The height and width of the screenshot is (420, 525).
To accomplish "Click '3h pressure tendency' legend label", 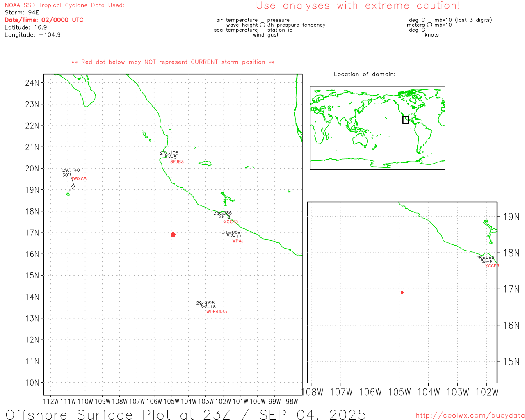I will tap(296, 25).
